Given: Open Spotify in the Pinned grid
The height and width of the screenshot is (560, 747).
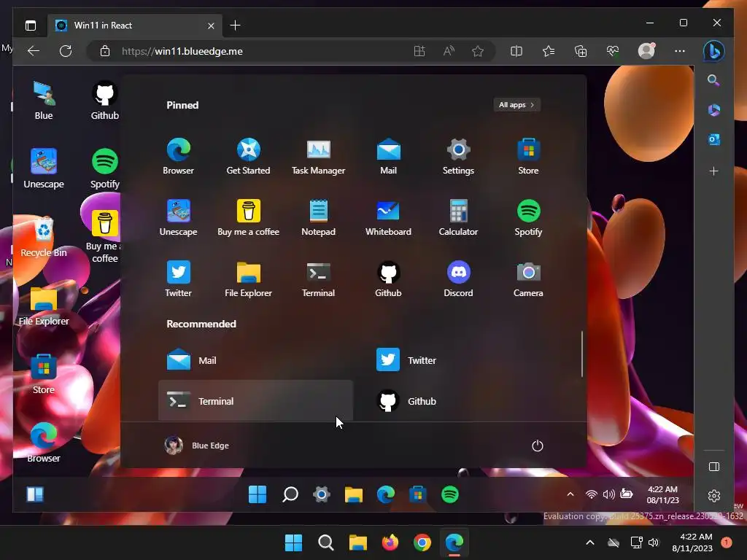Looking at the screenshot, I should point(528,217).
